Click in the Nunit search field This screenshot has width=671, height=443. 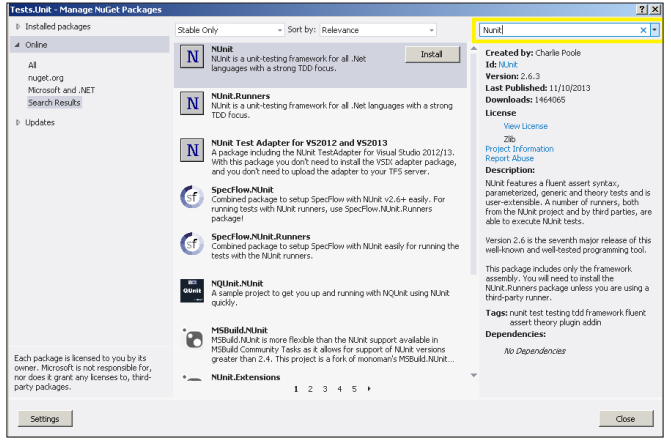coord(558,30)
